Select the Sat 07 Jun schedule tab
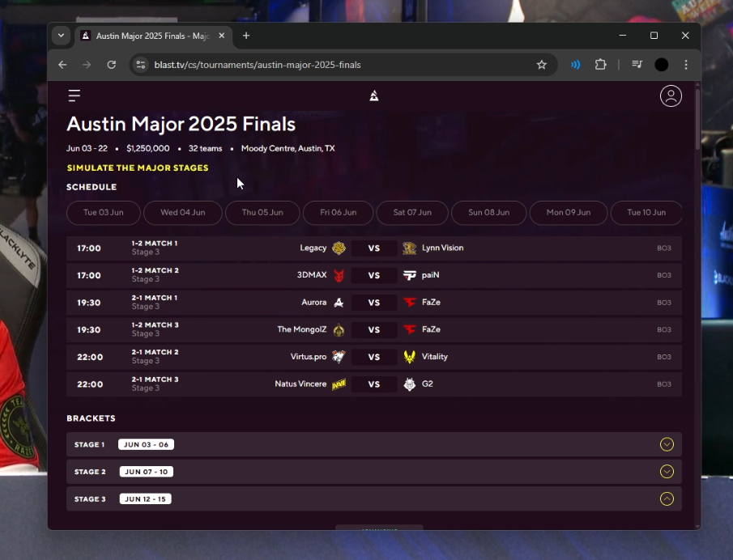Viewport: 733px width, 560px height. [412, 213]
